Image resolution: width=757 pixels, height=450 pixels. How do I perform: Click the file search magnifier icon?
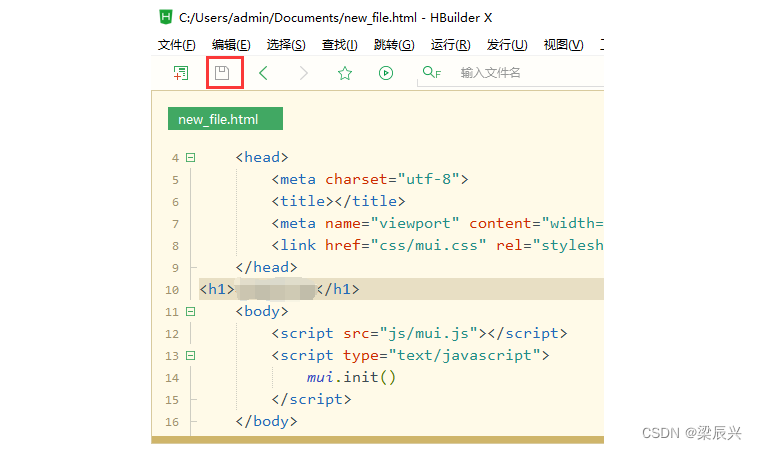(x=431, y=72)
